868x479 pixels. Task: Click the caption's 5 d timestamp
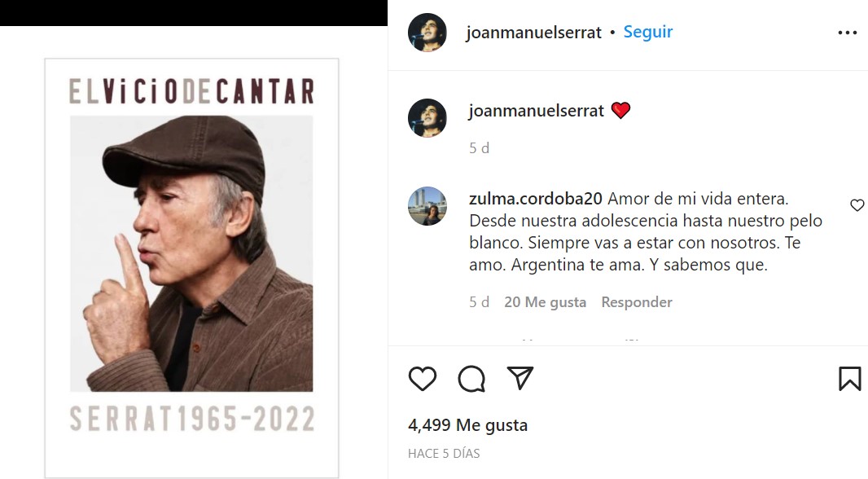[x=480, y=148]
